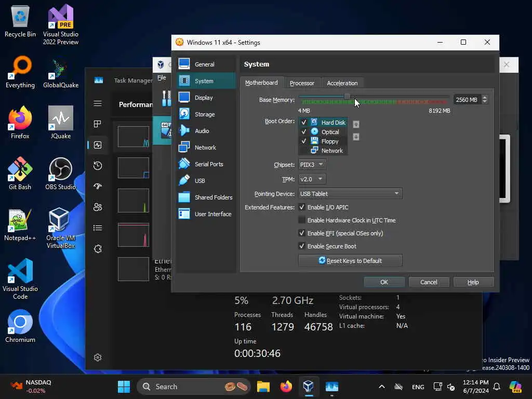Move boot item down arrow button
The height and width of the screenshot is (399, 532).
pyautogui.click(x=356, y=137)
